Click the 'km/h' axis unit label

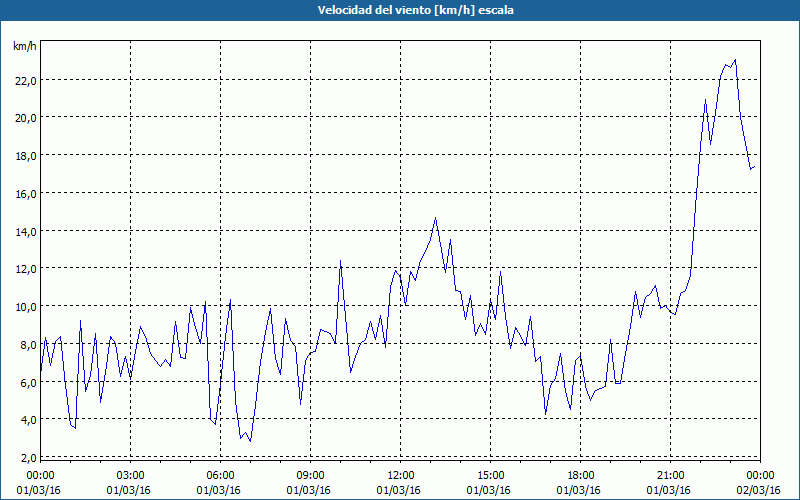pos(25,46)
